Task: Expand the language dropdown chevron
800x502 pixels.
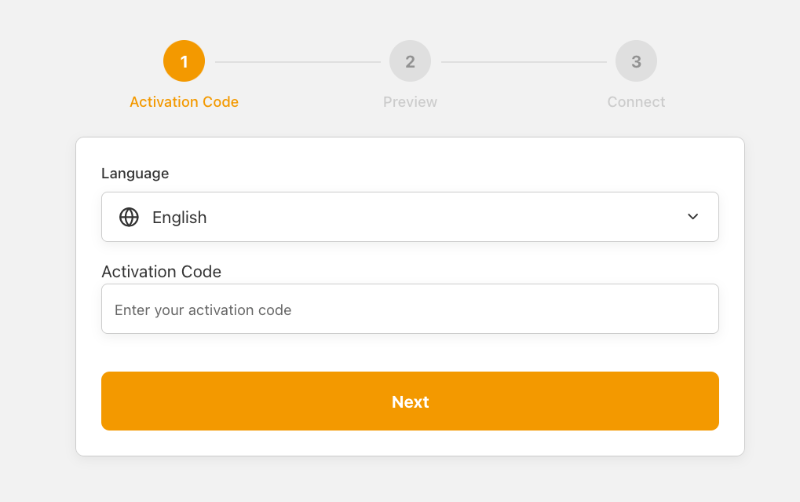Action: click(692, 216)
